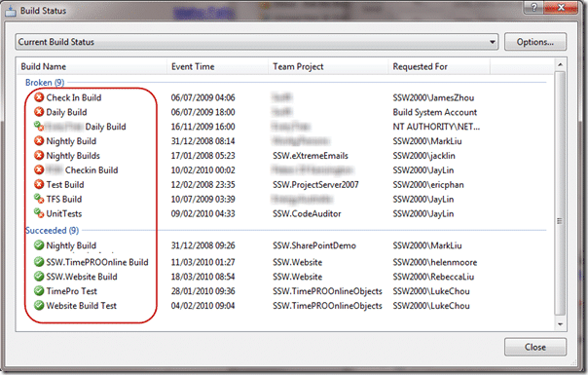The width and height of the screenshot is (588, 375).
Task: Click event time 11/03/2010 01:27
Action: pos(202,262)
